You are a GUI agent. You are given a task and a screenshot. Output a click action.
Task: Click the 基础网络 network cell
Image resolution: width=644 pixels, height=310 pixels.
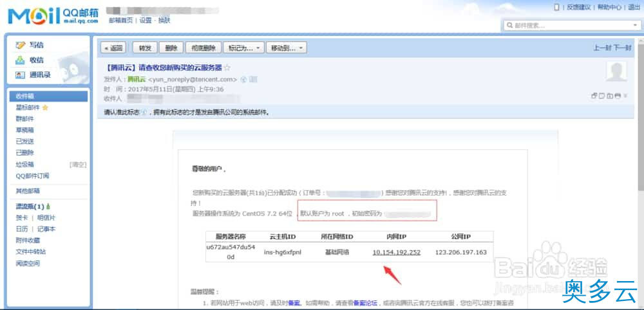tap(337, 252)
